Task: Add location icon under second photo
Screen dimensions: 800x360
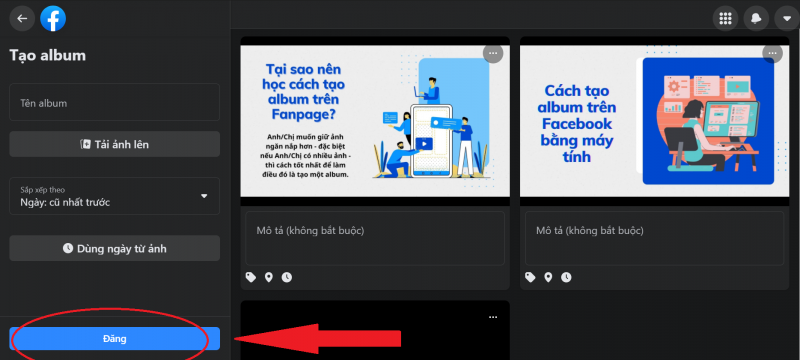Action: click(x=548, y=277)
